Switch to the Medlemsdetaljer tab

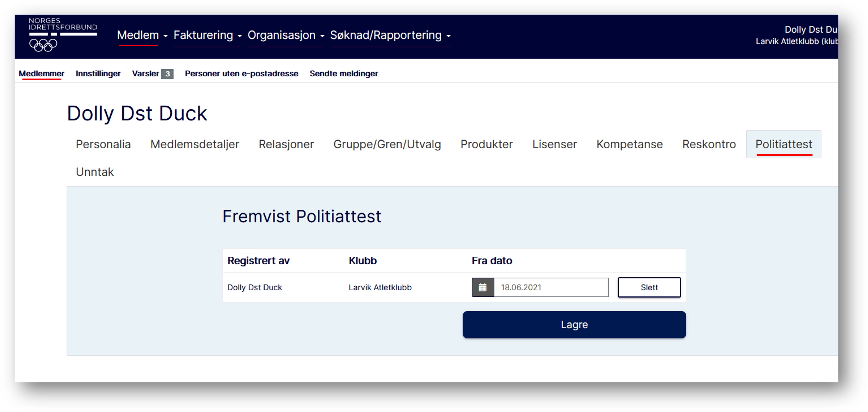[x=195, y=144]
